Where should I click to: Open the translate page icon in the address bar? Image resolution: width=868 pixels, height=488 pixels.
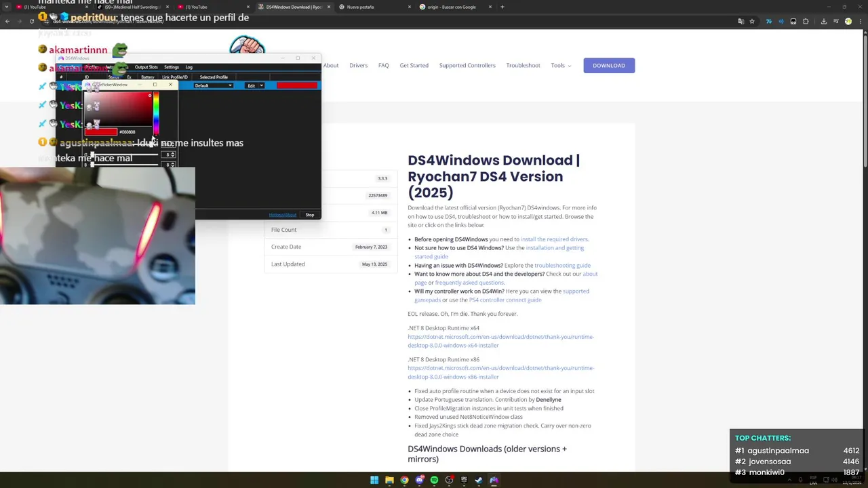(x=741, y=21)
